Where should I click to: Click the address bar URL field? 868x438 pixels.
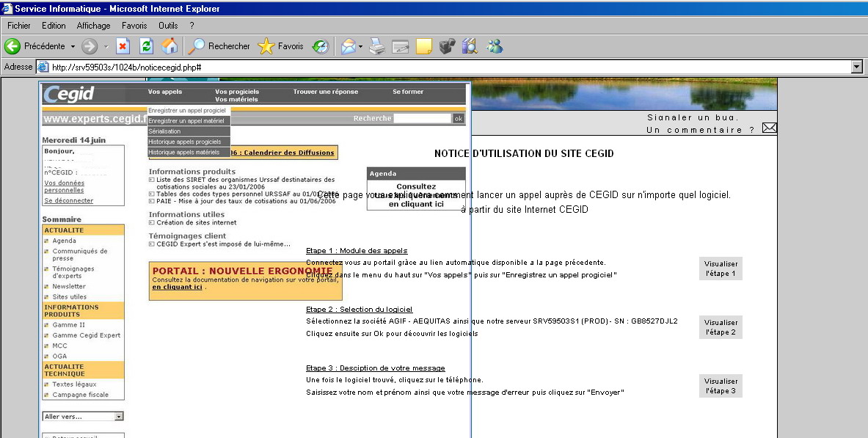[443, 67]
